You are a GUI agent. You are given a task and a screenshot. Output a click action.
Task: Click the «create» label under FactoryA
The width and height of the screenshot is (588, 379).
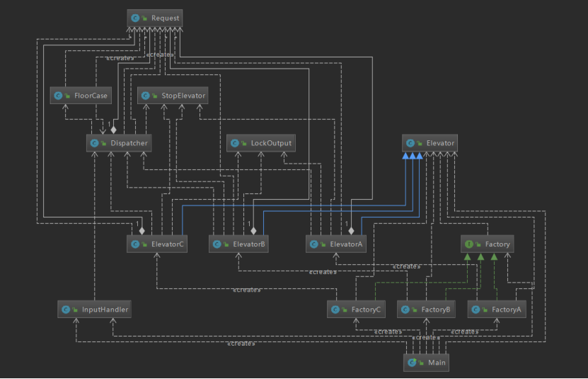click(465, 332)
